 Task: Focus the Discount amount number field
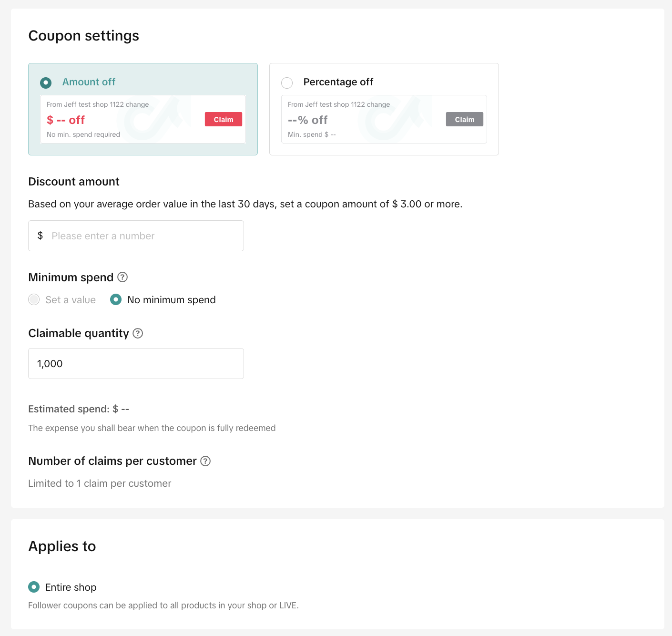click(x=143, y=236)
